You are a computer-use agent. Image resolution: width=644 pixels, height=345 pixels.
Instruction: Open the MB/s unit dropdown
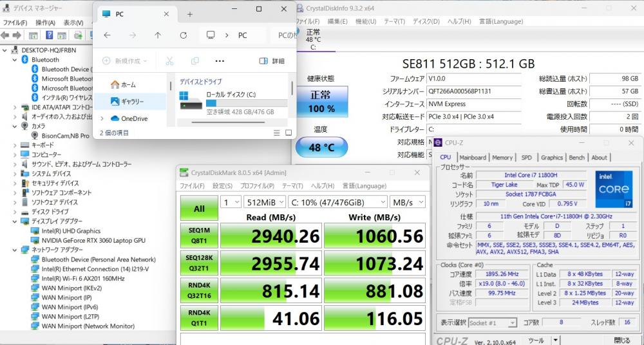pyautogui.click(x=408, y=201)
